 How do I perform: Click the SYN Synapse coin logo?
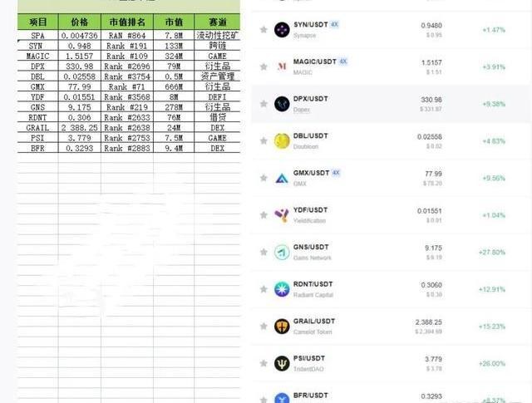pyautogui.click(x=282, y=30)
